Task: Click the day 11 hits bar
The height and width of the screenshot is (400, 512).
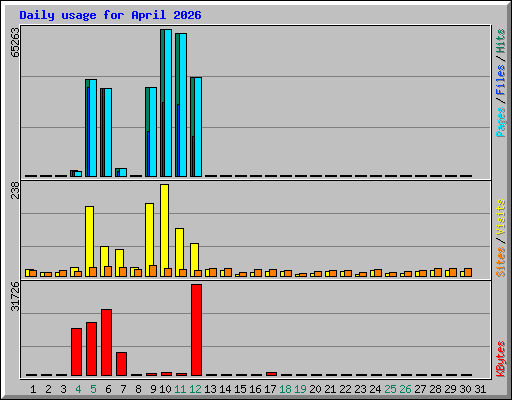Action: (x=177, y=105)
